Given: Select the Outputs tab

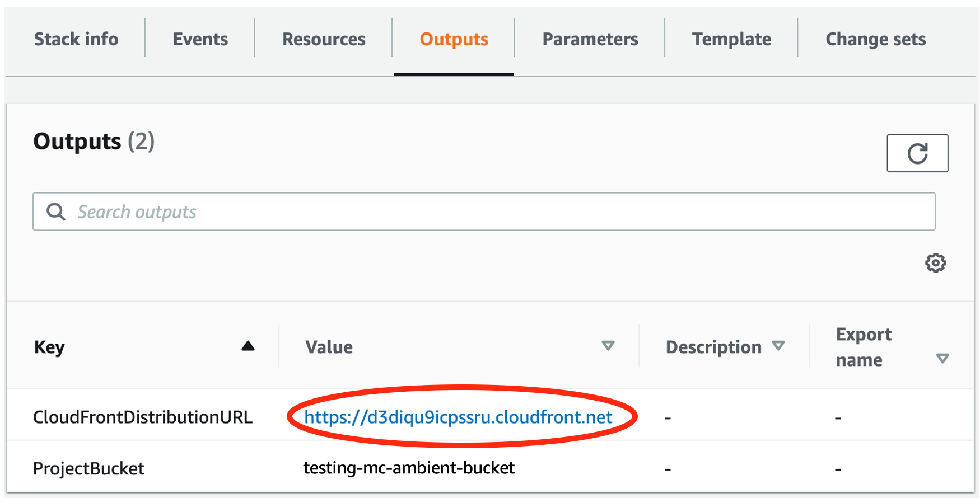Looking at the screenshot, I should coord(454,39).
